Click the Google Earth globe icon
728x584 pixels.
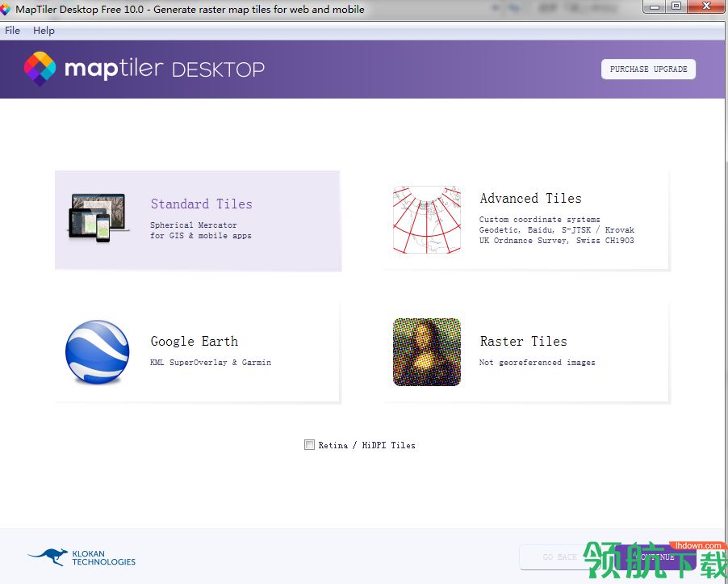(98, 351)
